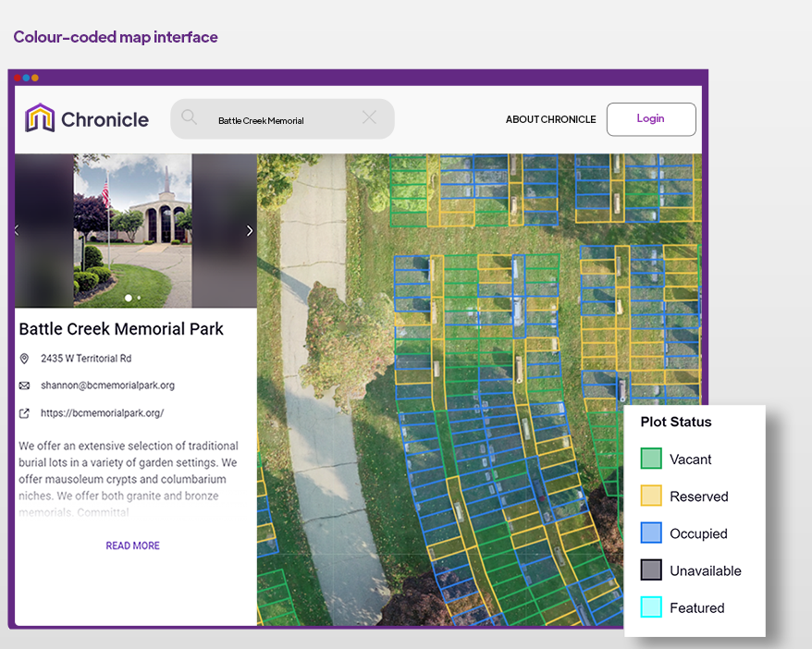812x649 pixels.
Task: Expand the description with READ MORE
Action: tap(132, 545)
